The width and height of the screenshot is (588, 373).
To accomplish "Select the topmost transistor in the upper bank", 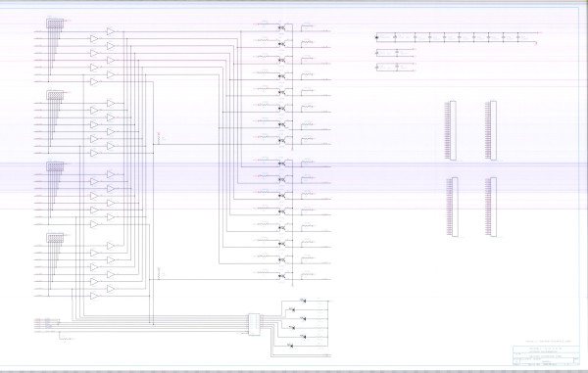I will point(282,27).
